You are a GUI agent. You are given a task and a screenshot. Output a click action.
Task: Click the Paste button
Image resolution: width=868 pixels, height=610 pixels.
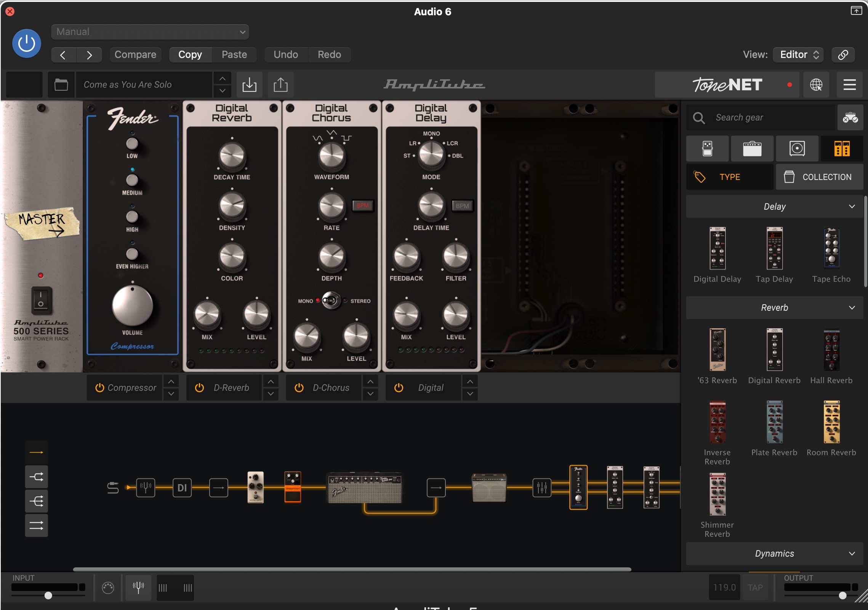tap(234, 55)
